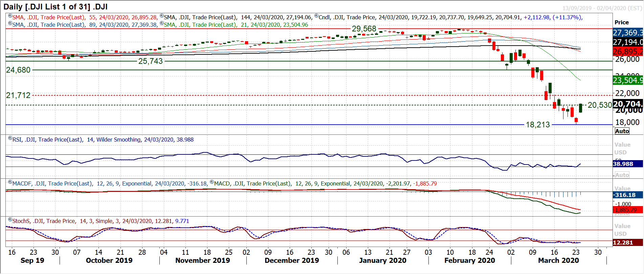644x274 pixels.
Task: Click the last price 20,704 axis tag
Action: point(628,104)
